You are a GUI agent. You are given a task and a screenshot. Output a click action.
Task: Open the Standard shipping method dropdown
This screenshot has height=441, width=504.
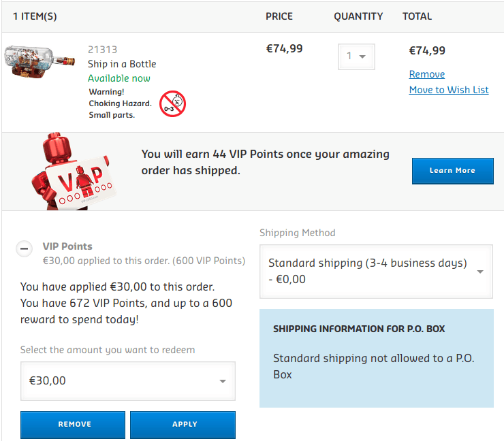pos(376,271)
